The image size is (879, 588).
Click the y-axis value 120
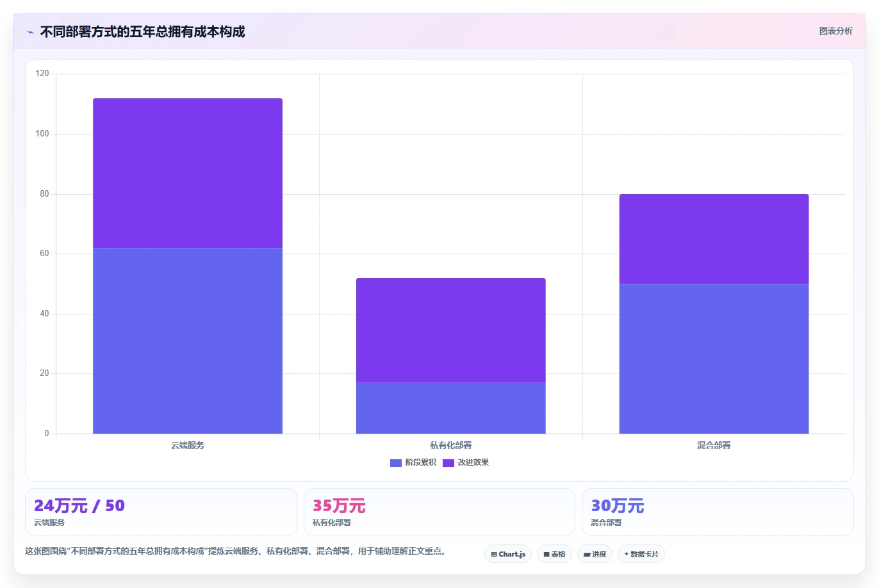pyautogui.click(x=42, y=74)
